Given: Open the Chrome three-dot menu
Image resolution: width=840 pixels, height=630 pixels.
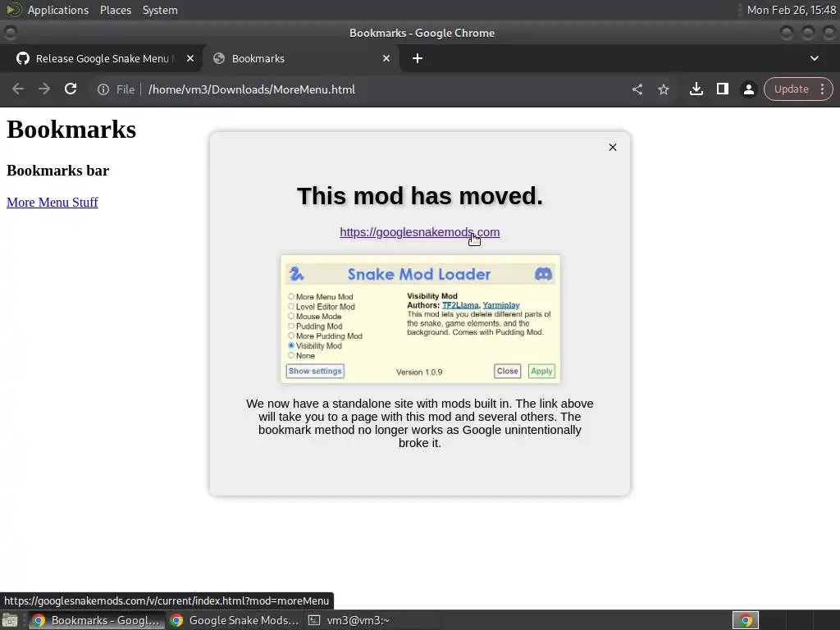Looking at the screenshot, I should 822,89.
